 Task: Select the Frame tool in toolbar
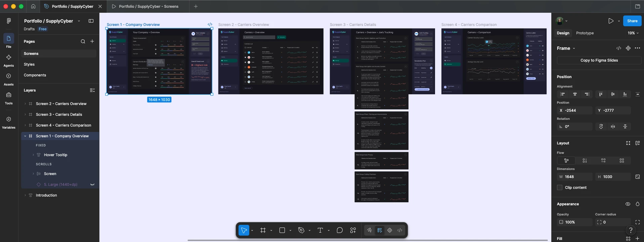coord(263,230)
